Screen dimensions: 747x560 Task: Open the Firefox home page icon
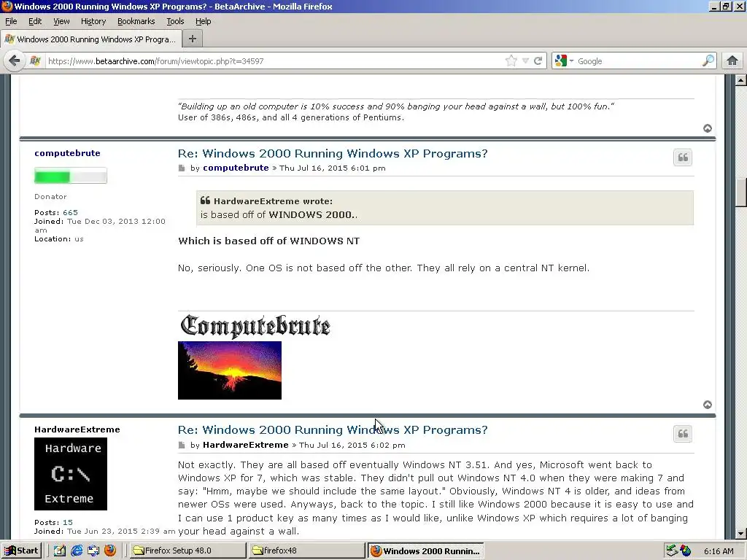point(732,61)
